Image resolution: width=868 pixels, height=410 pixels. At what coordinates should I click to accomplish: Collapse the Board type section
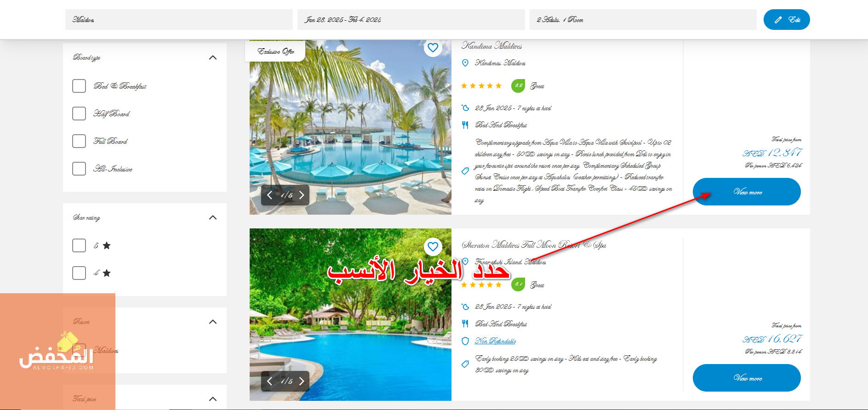click(213, 57)
